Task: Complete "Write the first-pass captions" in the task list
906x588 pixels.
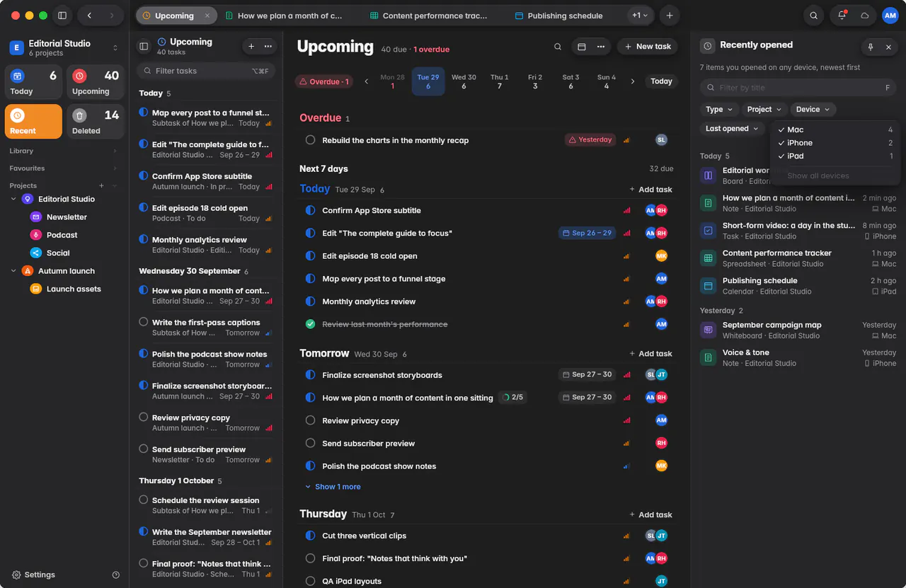Action: [144, 322]
